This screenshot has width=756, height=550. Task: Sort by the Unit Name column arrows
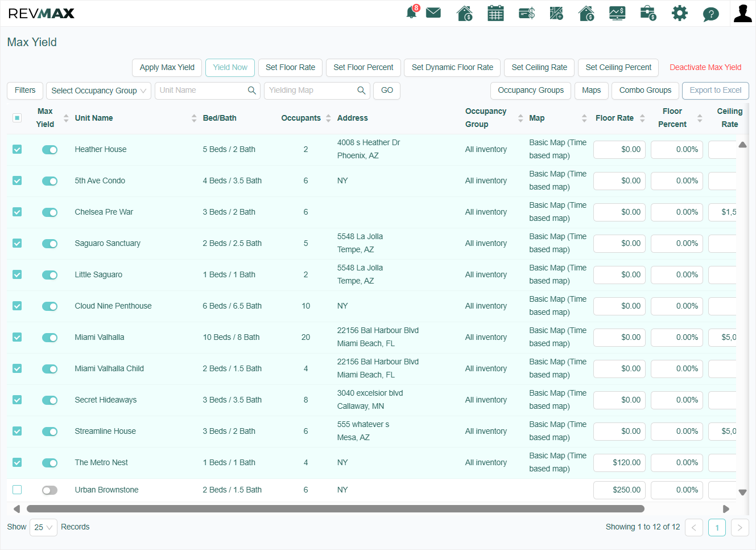(194, 118)
